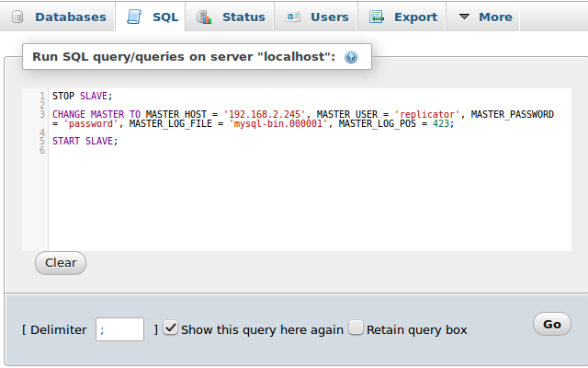The height and width of the screenshot is (368, 588).
Task: Click line number 3 in editor gutter
Action: pos(42,114)
